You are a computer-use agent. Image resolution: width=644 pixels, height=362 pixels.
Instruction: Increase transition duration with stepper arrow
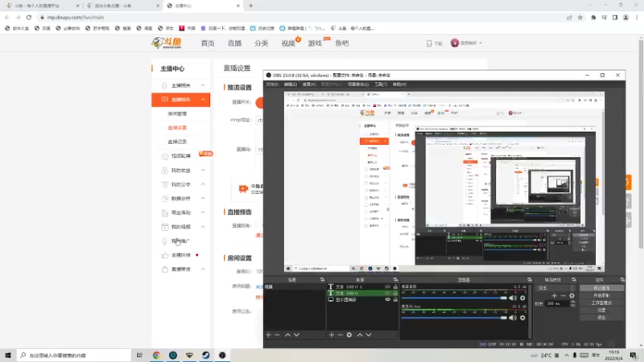pyautogui.click(x=572, y=302)
